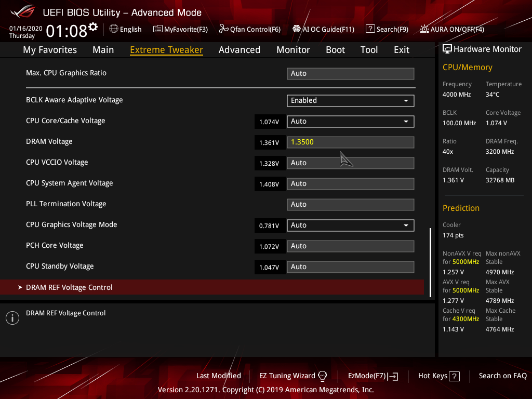The height and width of the screenshot is (399, 532).
Task: Click the 4970 MHz Max nonAVX value
Action: coord(499,272)
